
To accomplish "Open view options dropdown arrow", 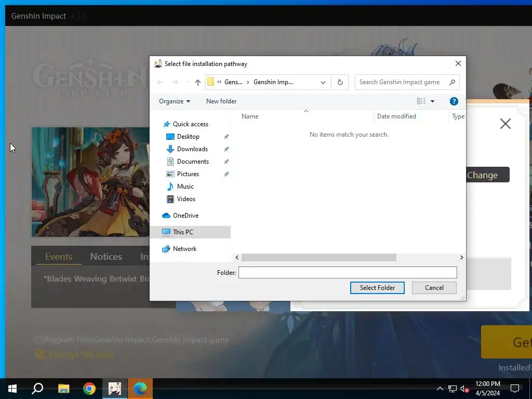I will point(433,101).
